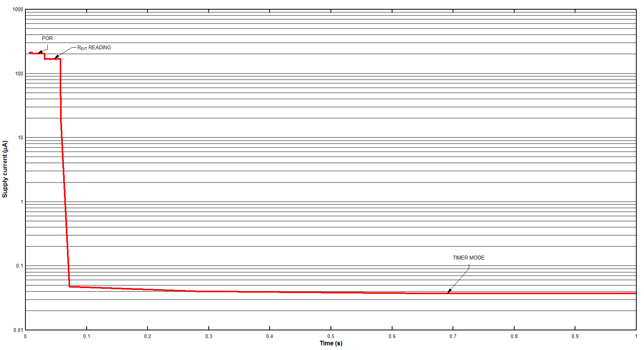Image resolution: width=644 pixels, height=350 pixels.
Task: Click the POR annotation label
Action: [47, 38]
